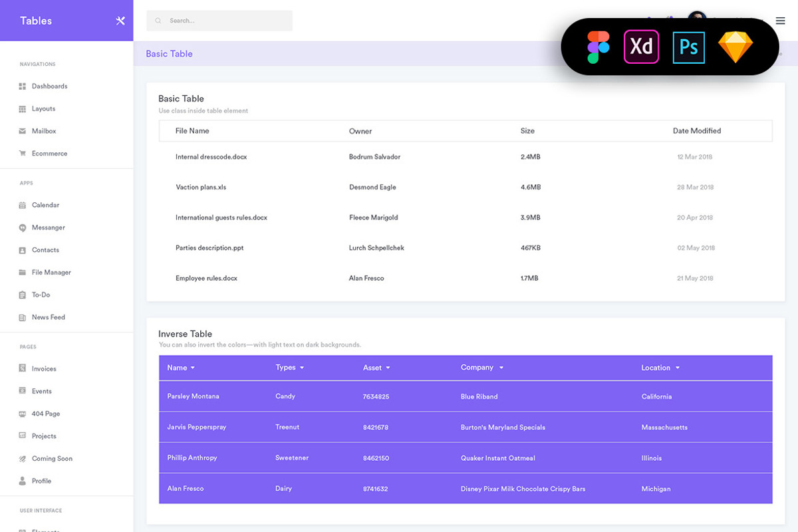
Task: Click inside the Search input field
Action: click(219, 21)
